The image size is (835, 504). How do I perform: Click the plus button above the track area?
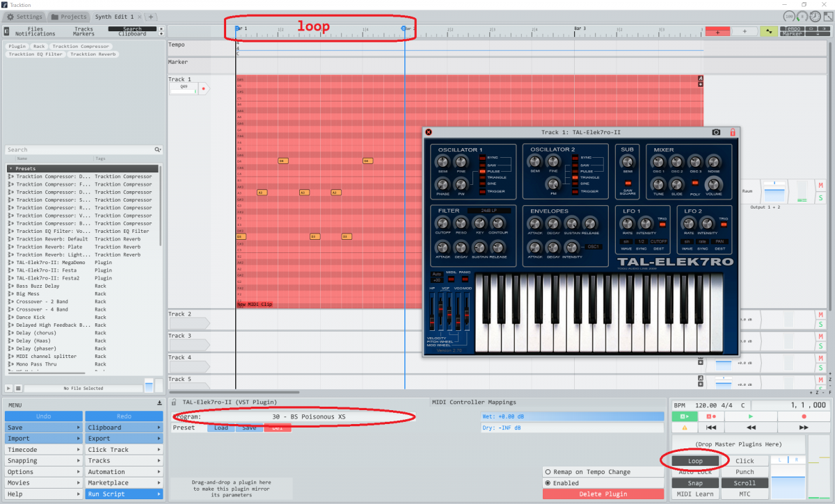[x=744, y=31]
